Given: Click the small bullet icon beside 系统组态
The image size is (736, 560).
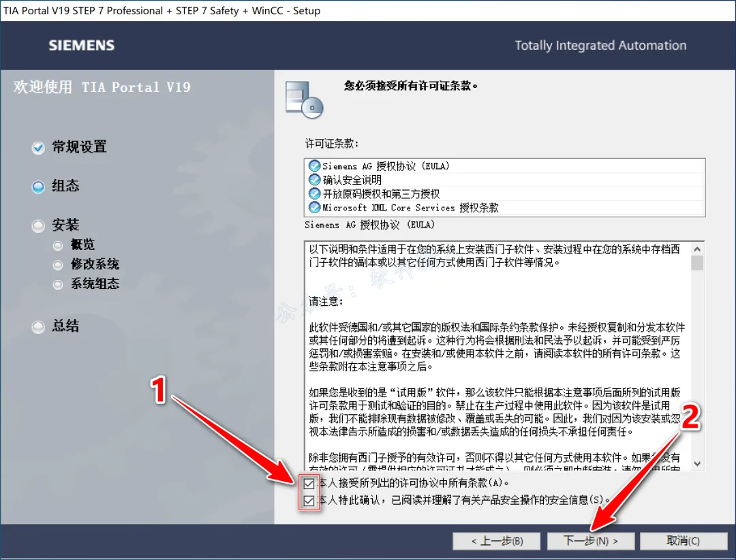Looking at the screenshot, I should (x=58, y=285).
